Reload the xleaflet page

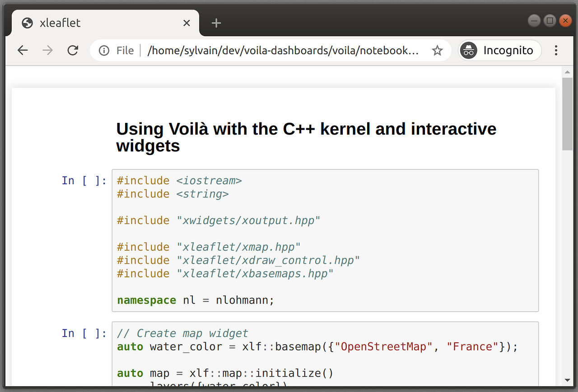(73, 50)
